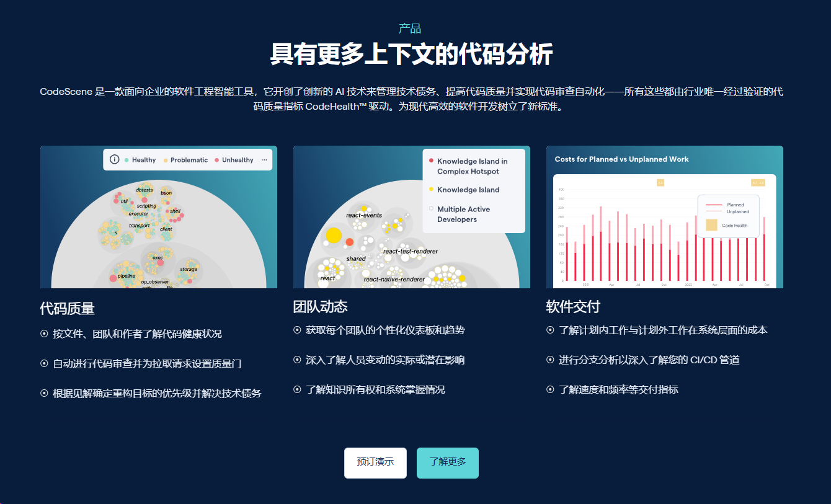Click the yellow Knowledge Island legend dot
831x504 pixels.
click(x=431, y=189)
